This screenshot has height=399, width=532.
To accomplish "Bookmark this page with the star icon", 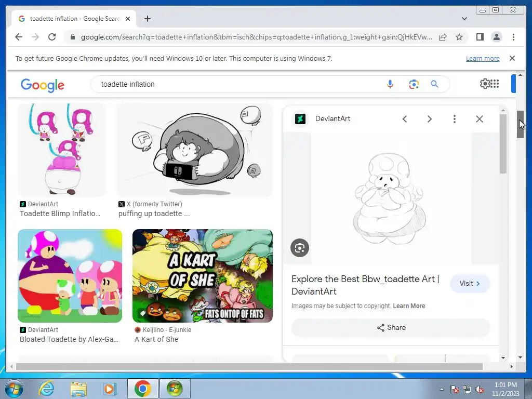I will [459, 37].
